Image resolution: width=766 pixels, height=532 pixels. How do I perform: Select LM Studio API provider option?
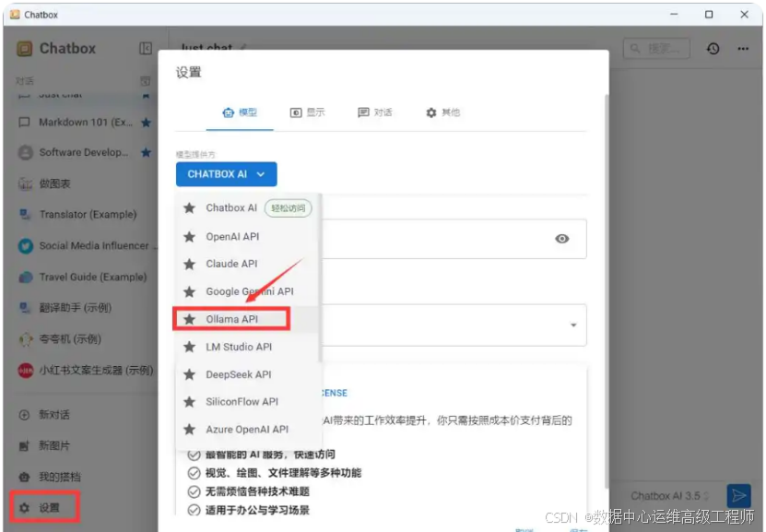pos(247,347)
